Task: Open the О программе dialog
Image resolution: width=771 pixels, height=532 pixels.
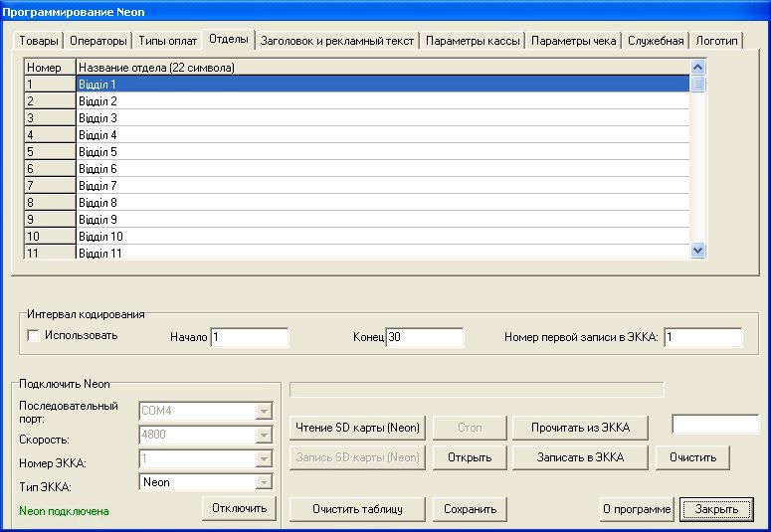Action: [x=637, y=509]
